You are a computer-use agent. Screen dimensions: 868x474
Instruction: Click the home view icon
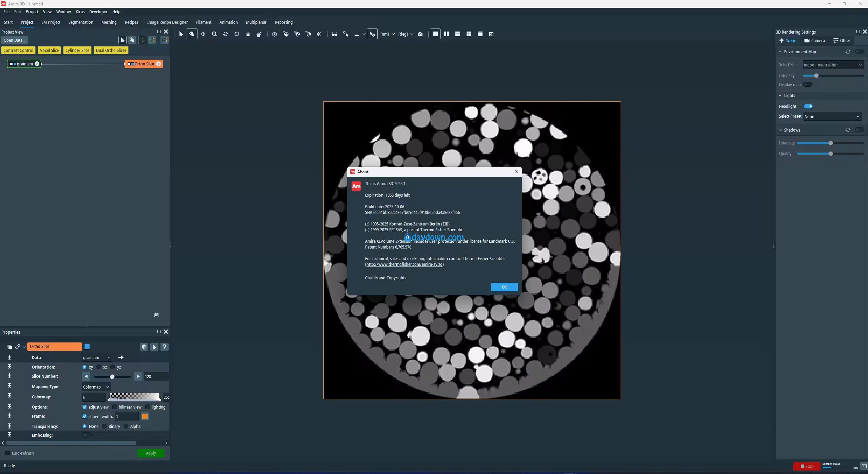(x=248, y=34)
